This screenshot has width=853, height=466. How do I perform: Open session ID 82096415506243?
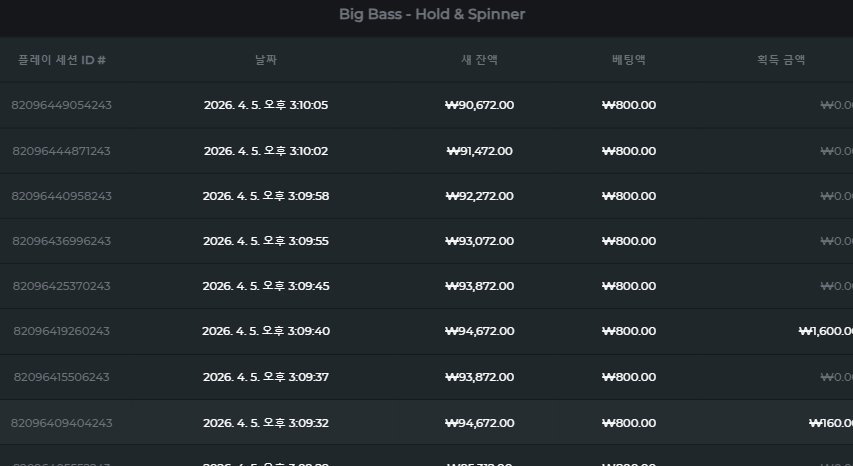pyautogui.click(x=61, y=377)
